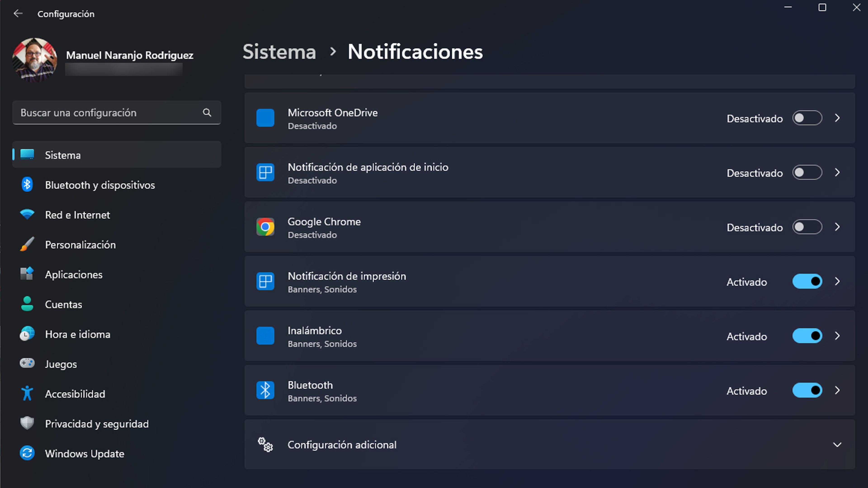Click the Windows Update sync icon
The image size is (868, 488).
27,453
